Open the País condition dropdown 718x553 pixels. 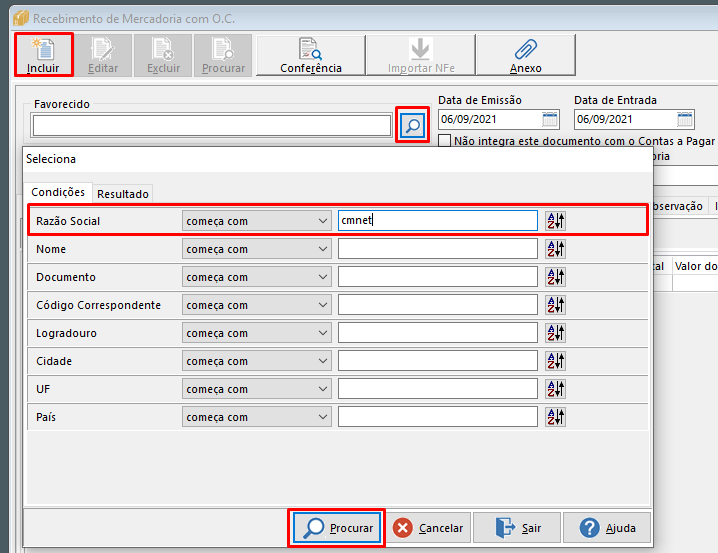257,417
